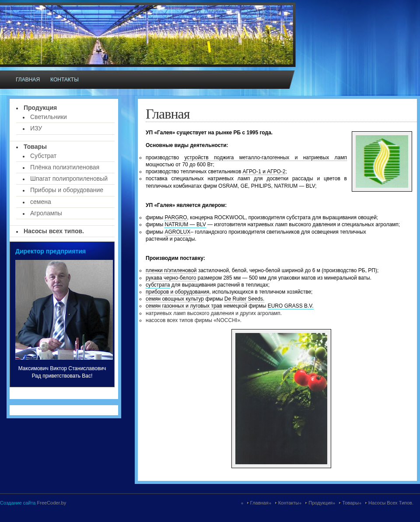Screen dimensions: 420x522
Task: Follow the AGROLUX link
Action: pyautogui.click(x=177, y=232)
